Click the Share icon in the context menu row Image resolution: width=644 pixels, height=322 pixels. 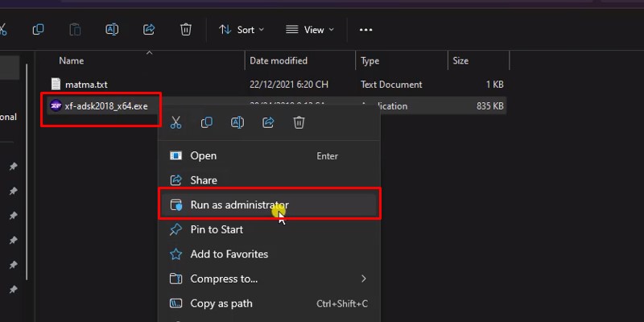tap(268, 122)
